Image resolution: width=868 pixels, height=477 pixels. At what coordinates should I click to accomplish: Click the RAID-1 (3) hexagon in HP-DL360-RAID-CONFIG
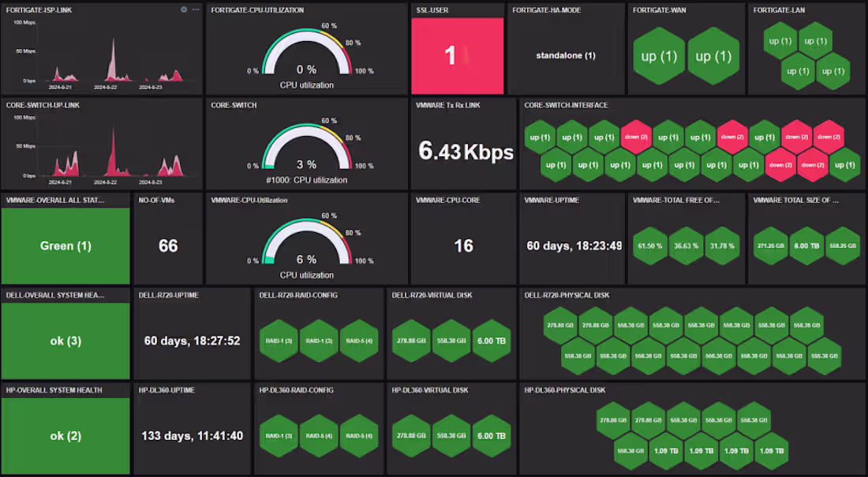(x=279, y=436)
